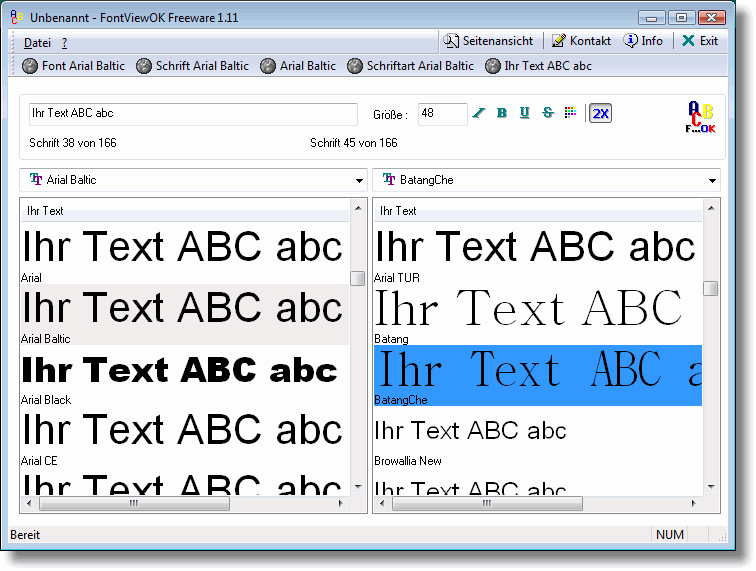The width and height of the screenshot is (756, 571).
Task: Toggle bold text formatting
Action: click(502, 113)
